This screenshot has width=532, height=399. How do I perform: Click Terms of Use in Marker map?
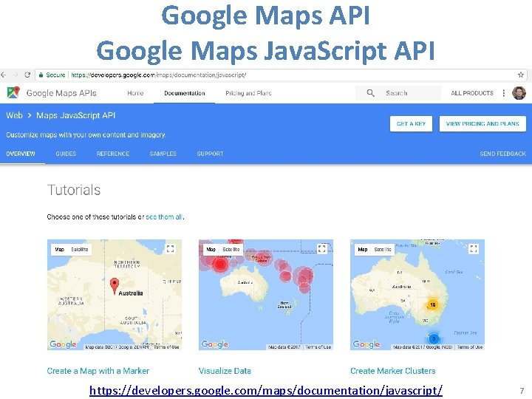(166, 347)
